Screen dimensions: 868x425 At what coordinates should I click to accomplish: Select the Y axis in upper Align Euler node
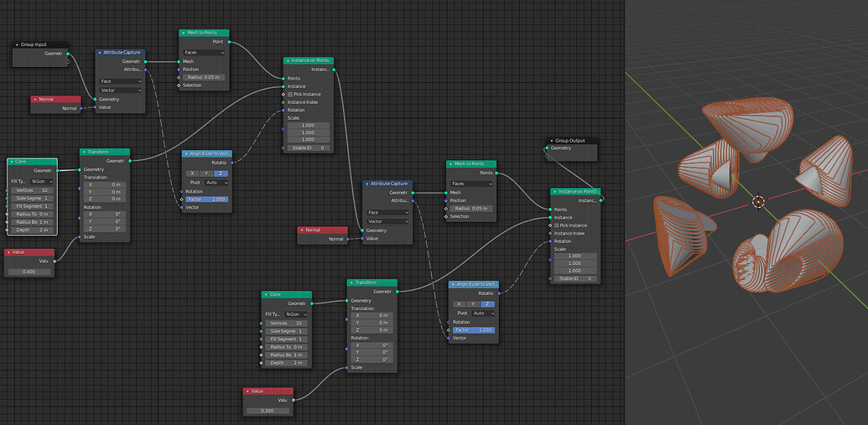206,174
